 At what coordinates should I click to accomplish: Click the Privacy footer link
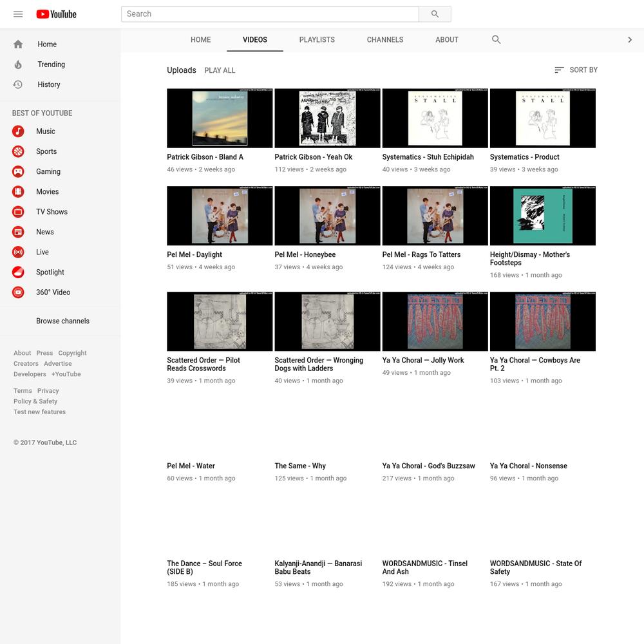(x=48, y=391)
